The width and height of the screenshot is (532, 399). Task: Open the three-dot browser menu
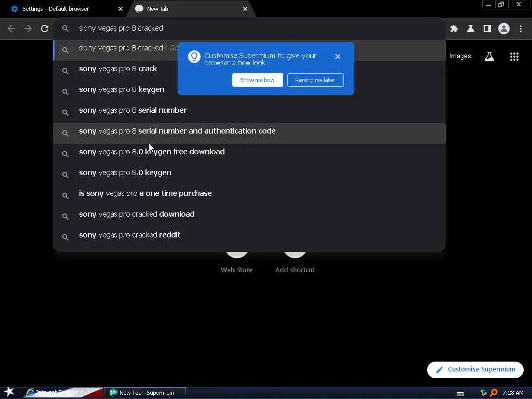click(521, 29)
